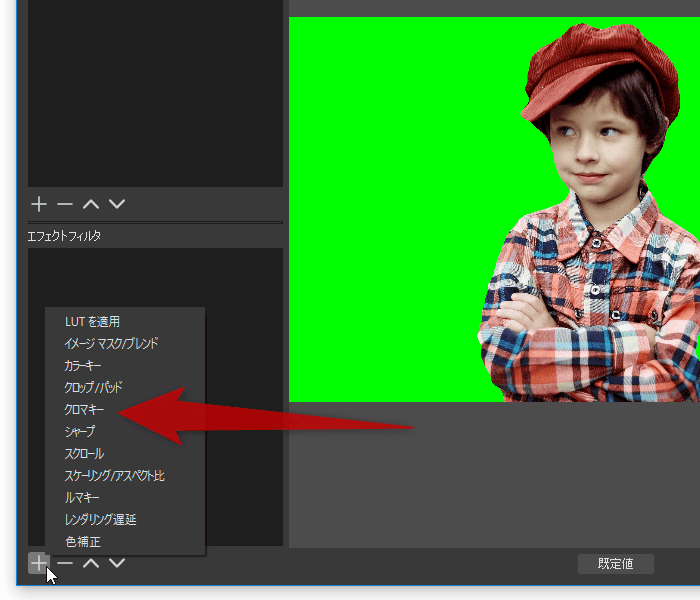700x600 pixels.
Task: Move effect filter up with the up arrow
Action: point(91,563)
